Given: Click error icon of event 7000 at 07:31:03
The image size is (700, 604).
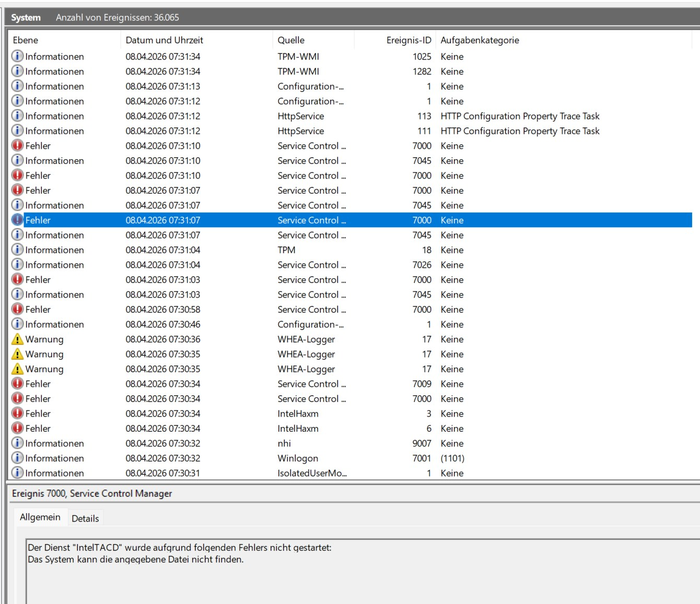Looking at the screenshot, I should (17, 279).
